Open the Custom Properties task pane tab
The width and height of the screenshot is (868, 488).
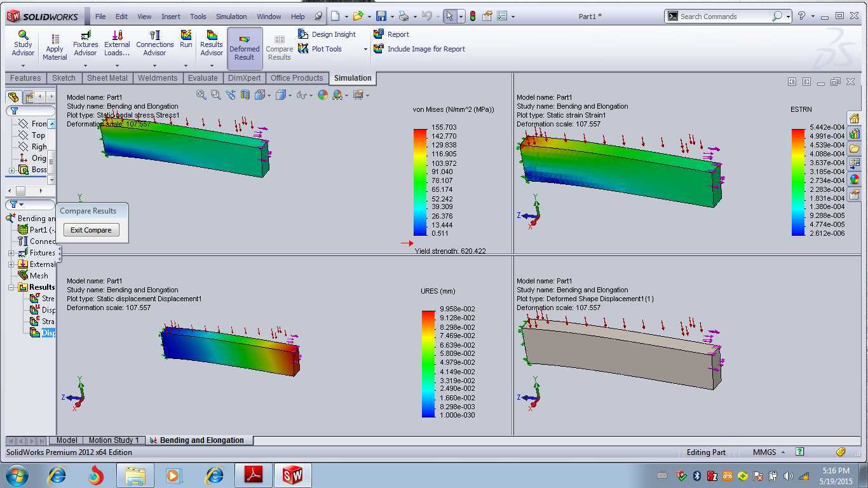pos(854,194)
